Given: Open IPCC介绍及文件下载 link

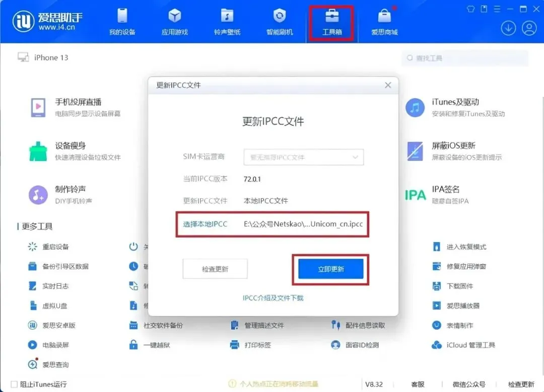Looking at the screenshot, I should point(273,298).
